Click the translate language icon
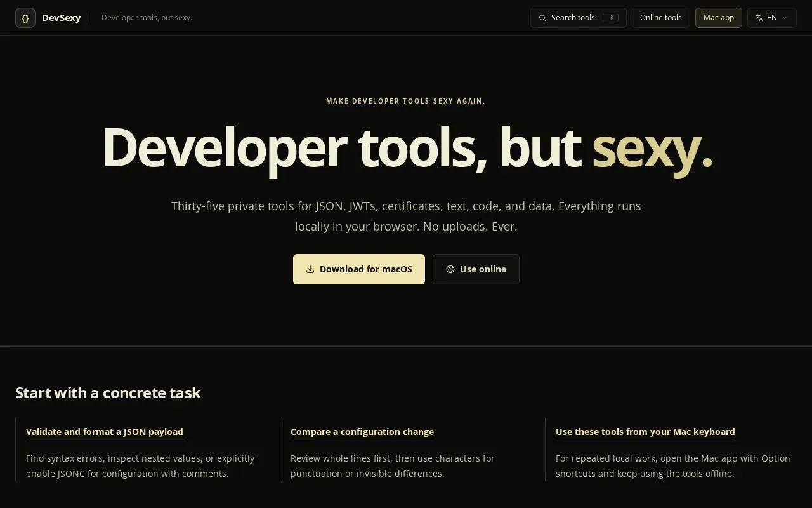 click(759, 18)
